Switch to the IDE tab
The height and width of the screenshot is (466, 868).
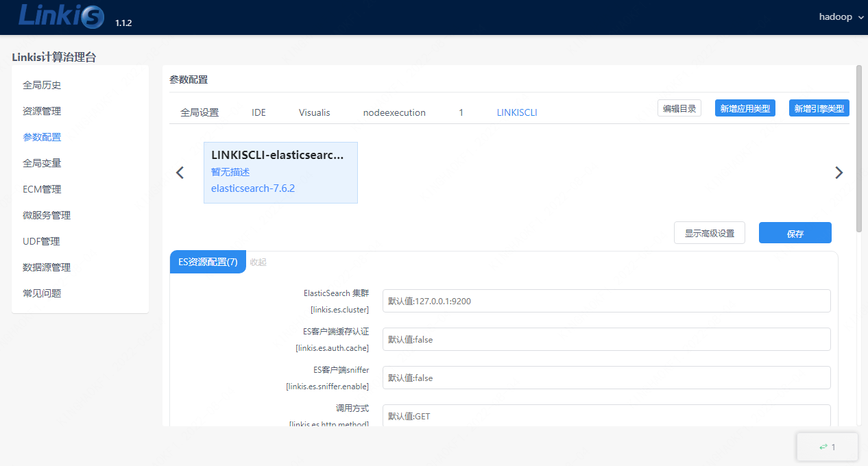click(x=258, y=112)
